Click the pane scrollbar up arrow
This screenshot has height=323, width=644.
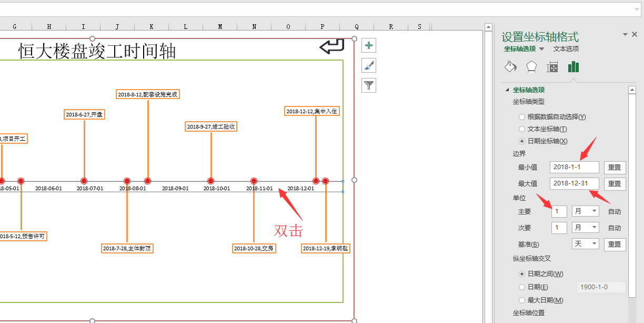pos(632,90)
